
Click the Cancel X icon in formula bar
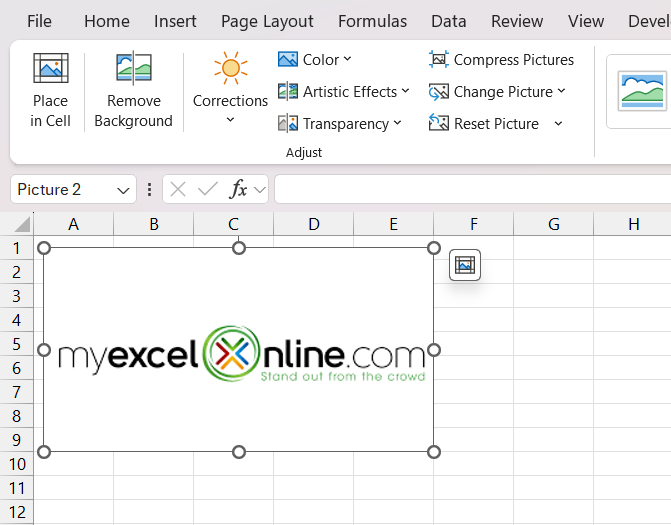pyautogui.click(x=178, y=189)
